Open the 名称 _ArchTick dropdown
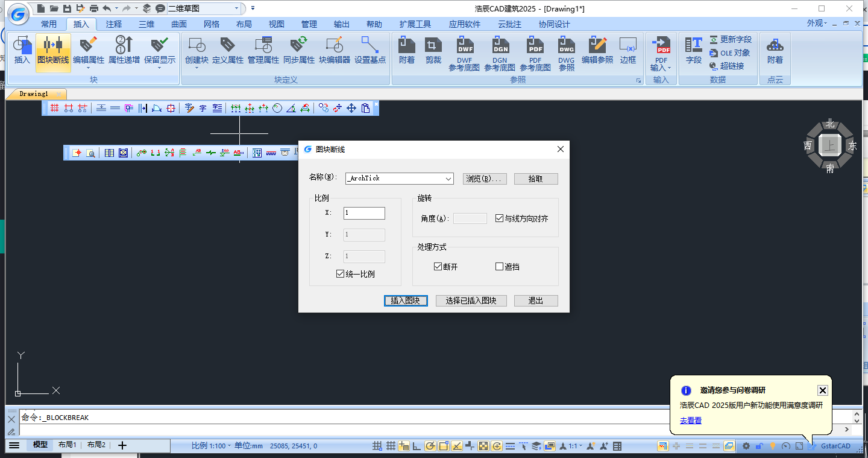 tap(448, 179)
